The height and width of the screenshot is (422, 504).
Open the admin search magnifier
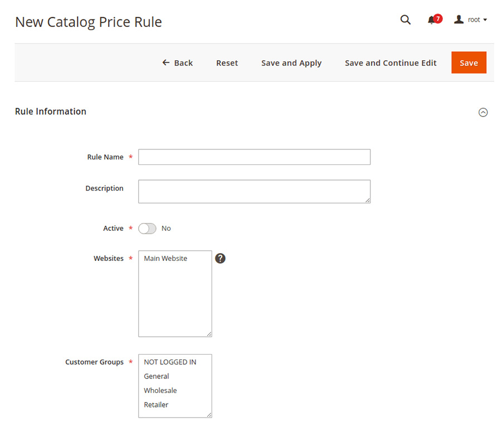pyautogui.click(x=405, y=20)
